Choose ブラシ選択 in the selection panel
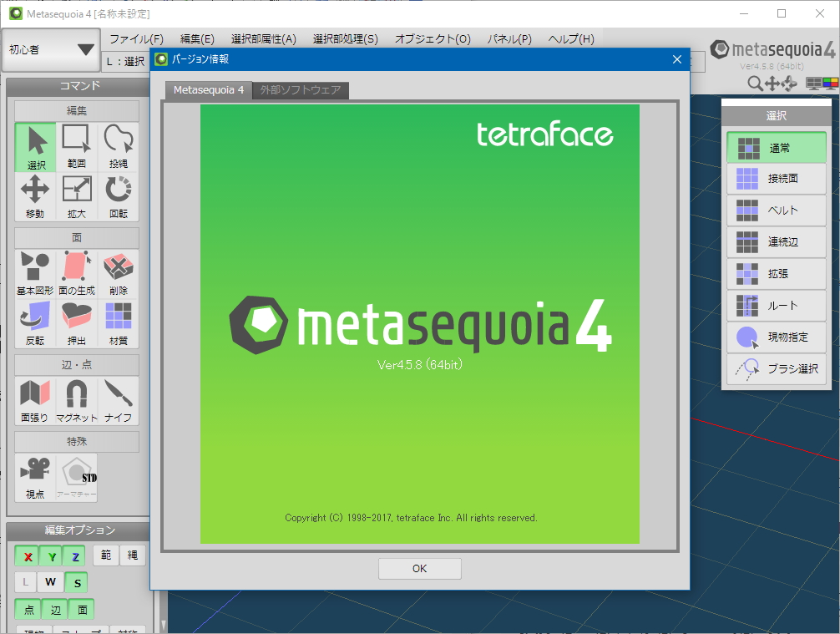Screen dimensions: 840x634 pyautogui.click(x=776, y=368)
